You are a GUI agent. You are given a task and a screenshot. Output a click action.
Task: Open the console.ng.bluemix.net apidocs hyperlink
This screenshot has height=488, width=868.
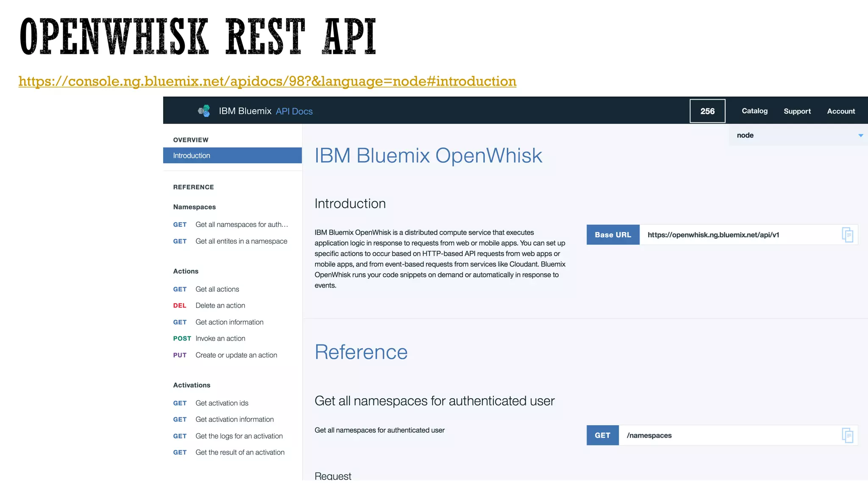click(x=267, y=81)
